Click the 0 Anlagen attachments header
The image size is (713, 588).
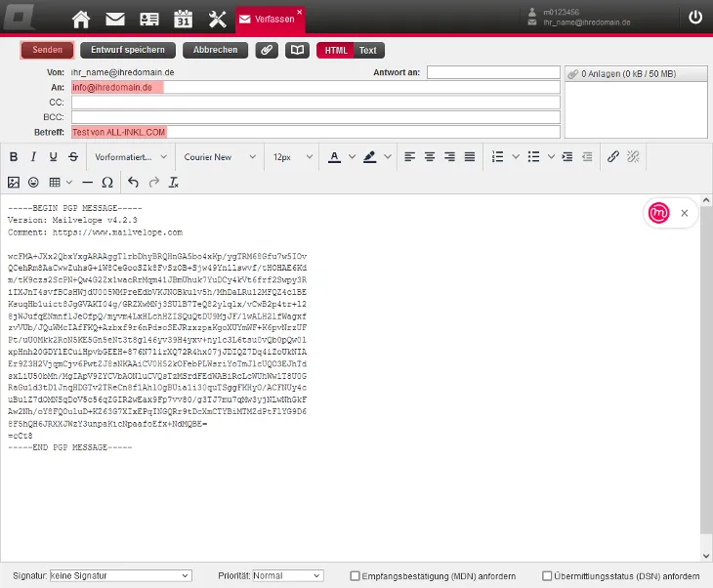636,73
